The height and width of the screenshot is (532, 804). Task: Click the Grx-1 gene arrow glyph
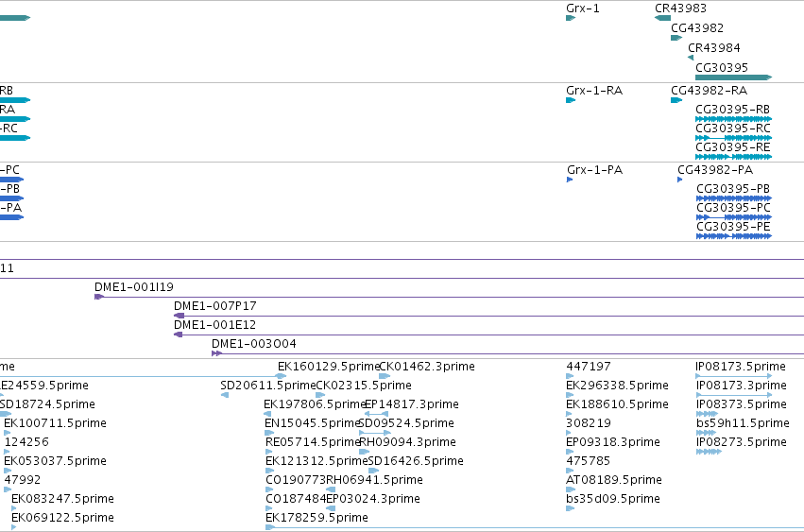(571, 18)
